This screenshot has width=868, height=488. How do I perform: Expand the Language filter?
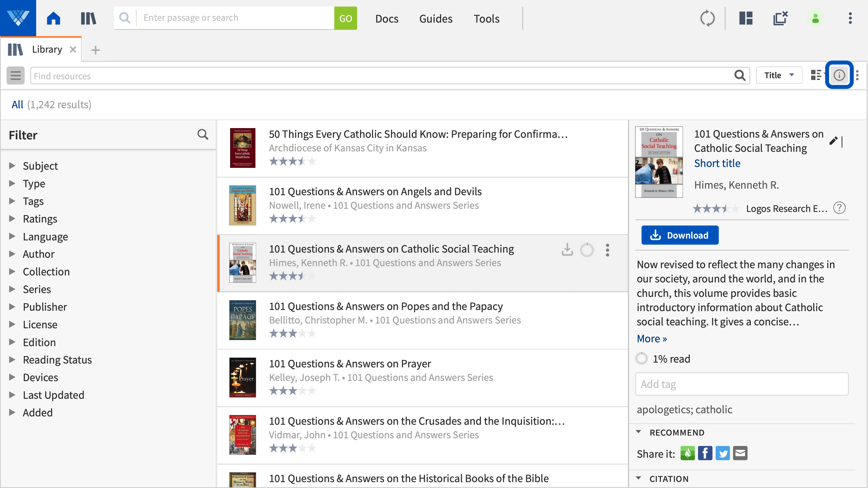[x=12, y=236]
